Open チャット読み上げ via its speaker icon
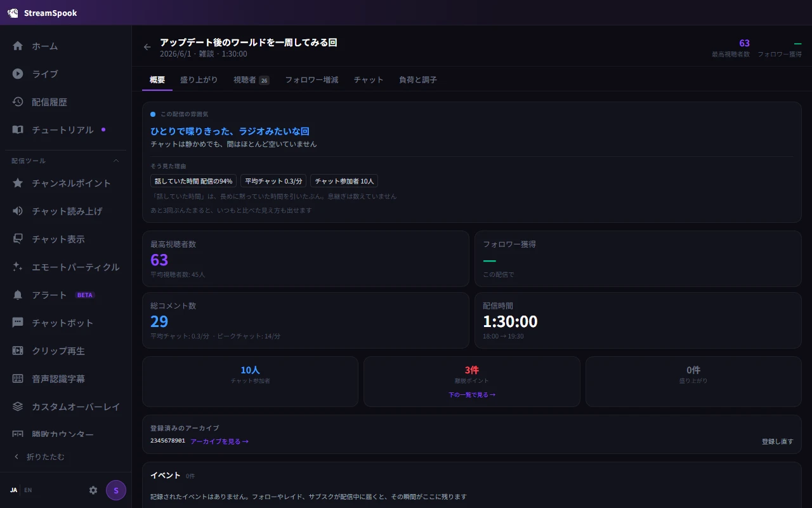 [18, 211]
